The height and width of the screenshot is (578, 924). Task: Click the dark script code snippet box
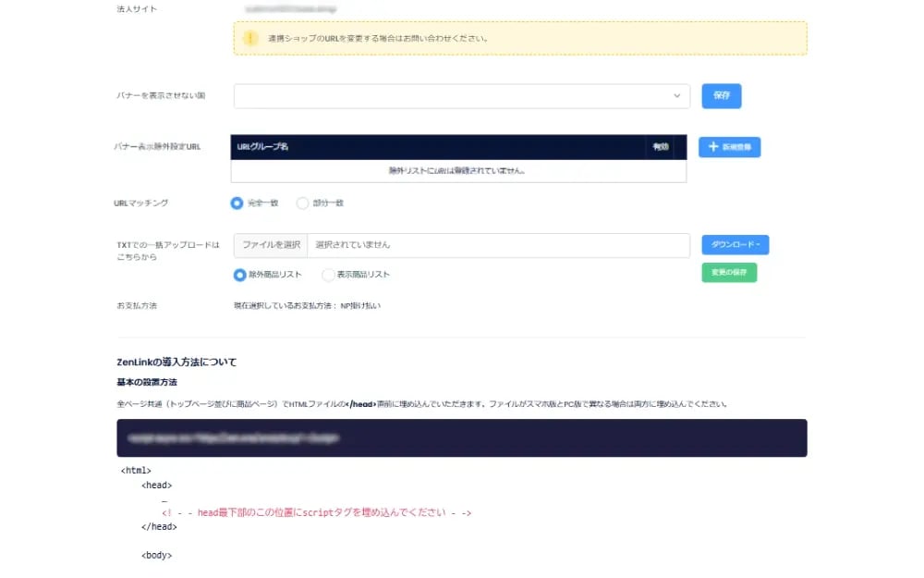point(461,437)
